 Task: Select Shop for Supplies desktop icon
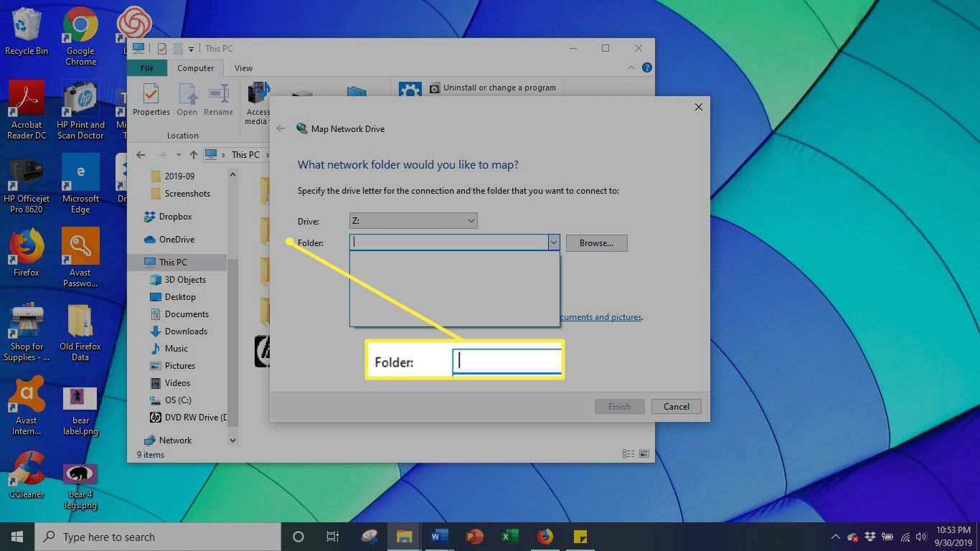[27, 332]
